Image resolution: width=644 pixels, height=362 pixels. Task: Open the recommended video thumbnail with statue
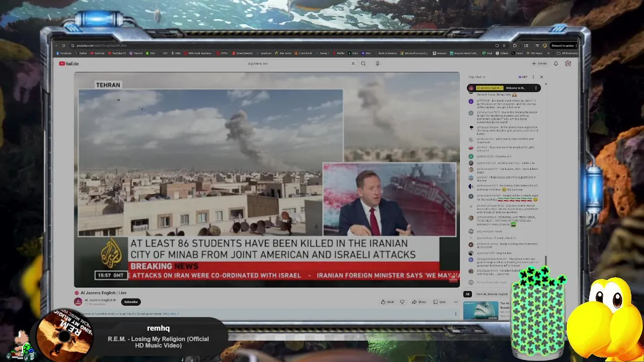(481, 310)
